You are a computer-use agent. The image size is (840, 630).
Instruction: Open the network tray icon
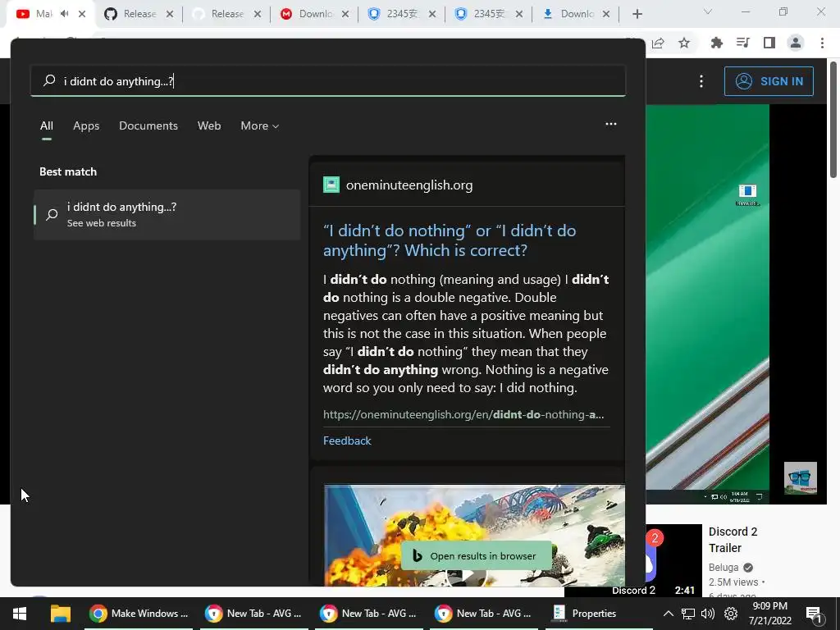tap(688, 614)
